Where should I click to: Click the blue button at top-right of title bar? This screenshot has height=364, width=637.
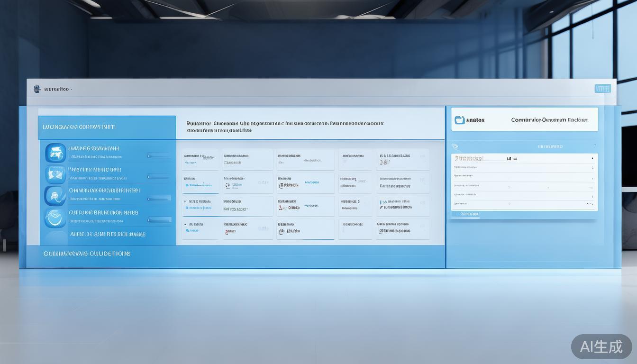tap(602, 89)
